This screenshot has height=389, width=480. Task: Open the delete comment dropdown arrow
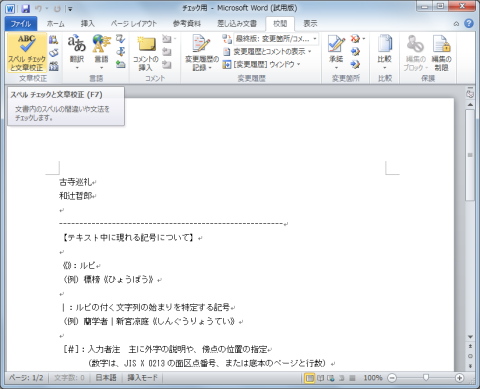coord(175,39)
